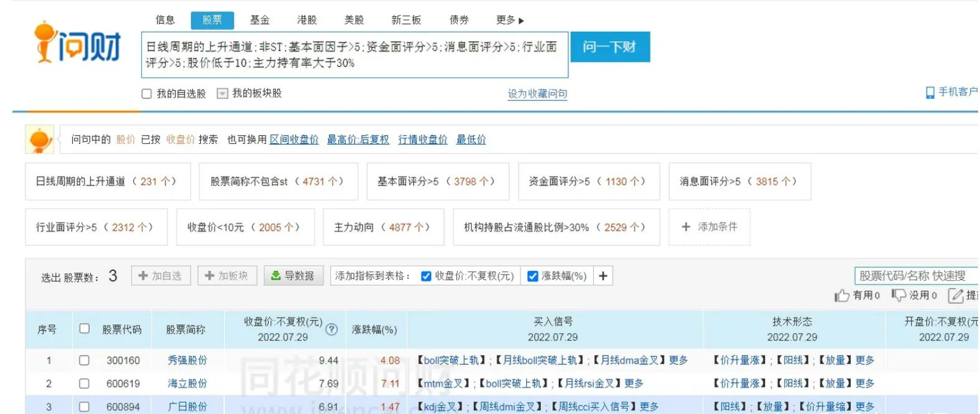Select the checkbox for row 600619
Screen dimensions: 980x414
pos(84,383)
